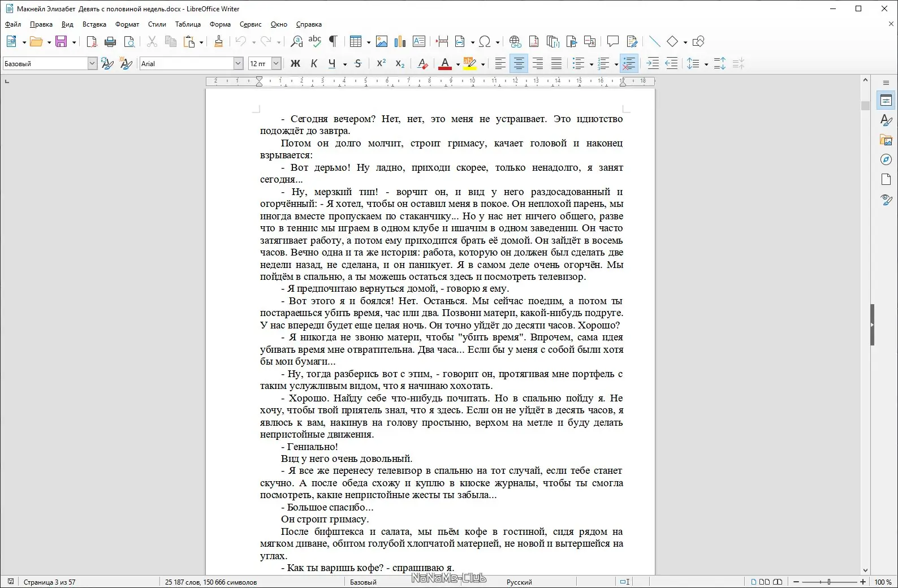Select the Line drawing tool
This screenshot has height=588, width=898.
tap(655, 41)
